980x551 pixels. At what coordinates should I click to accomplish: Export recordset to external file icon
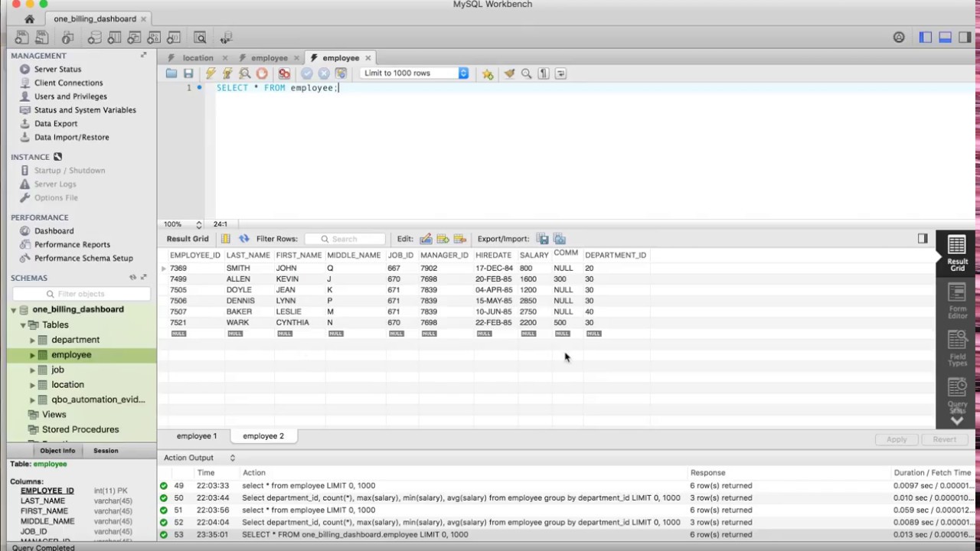coord(542,239)
